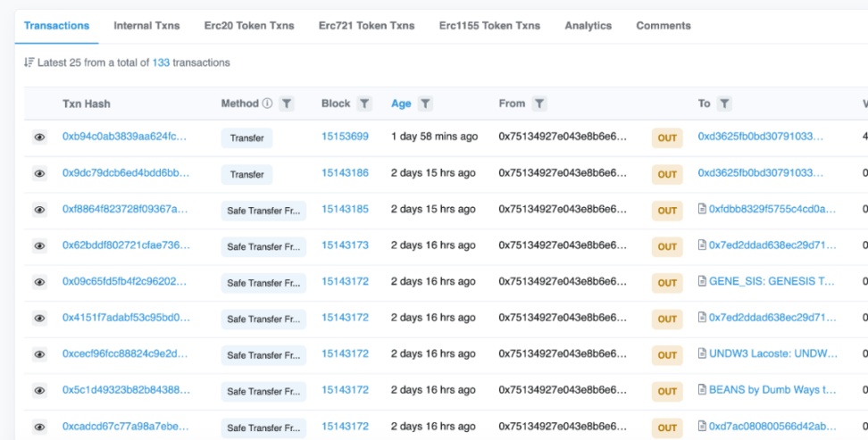Open the Age column filter
Screen dimensions: 868x440
[425, 104]
